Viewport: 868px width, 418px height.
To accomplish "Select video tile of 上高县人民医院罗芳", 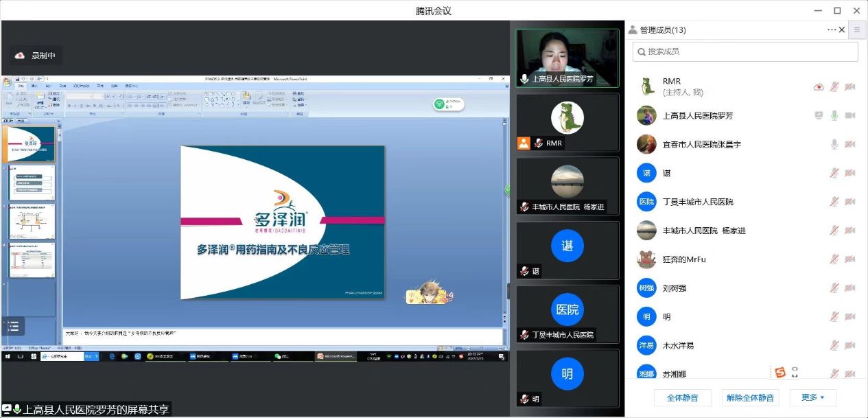I will tap(567, 58).
